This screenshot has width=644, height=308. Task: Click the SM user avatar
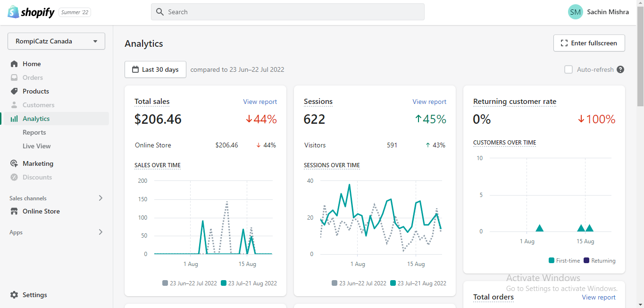point(576,12)
